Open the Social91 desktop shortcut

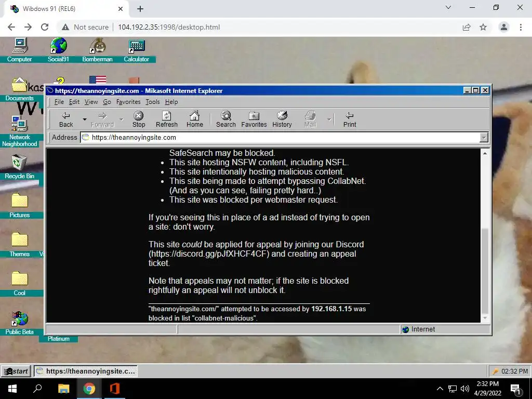point(58,50)
